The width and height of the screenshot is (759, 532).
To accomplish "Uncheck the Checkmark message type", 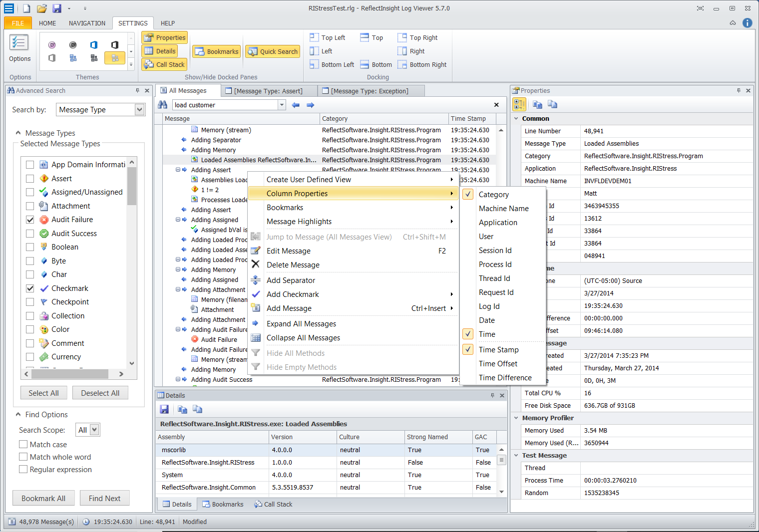I will pyautogui.click(x=30, y=288).
